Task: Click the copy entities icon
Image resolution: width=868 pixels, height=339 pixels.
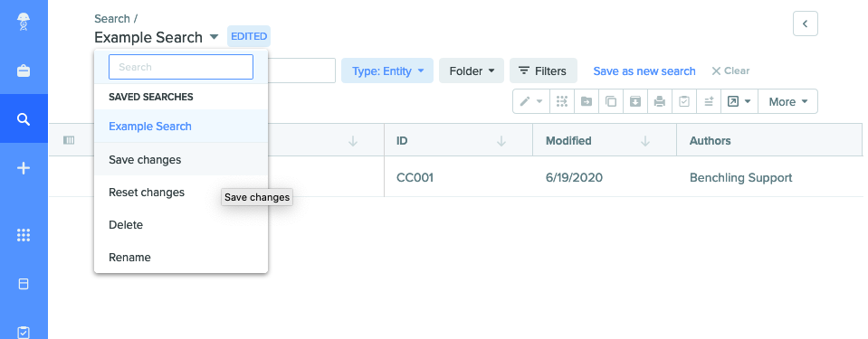Action: coord(611,102)
